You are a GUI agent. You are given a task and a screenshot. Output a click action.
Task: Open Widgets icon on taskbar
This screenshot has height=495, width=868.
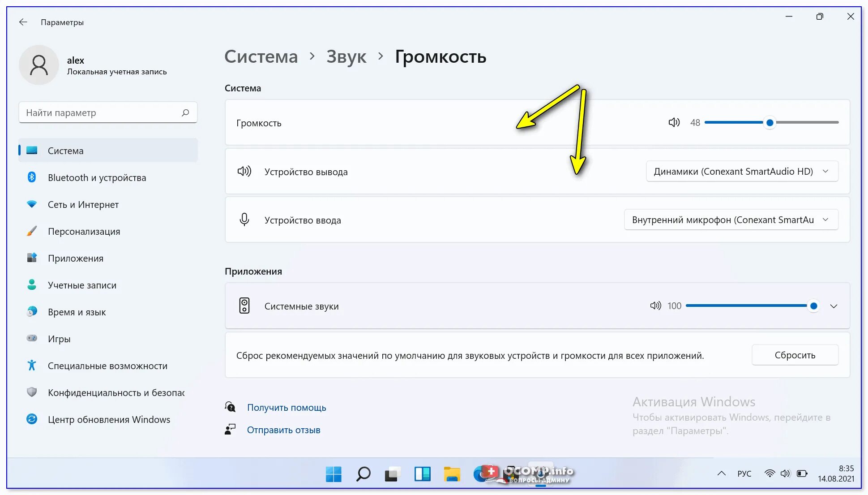[x=422, y=473]
